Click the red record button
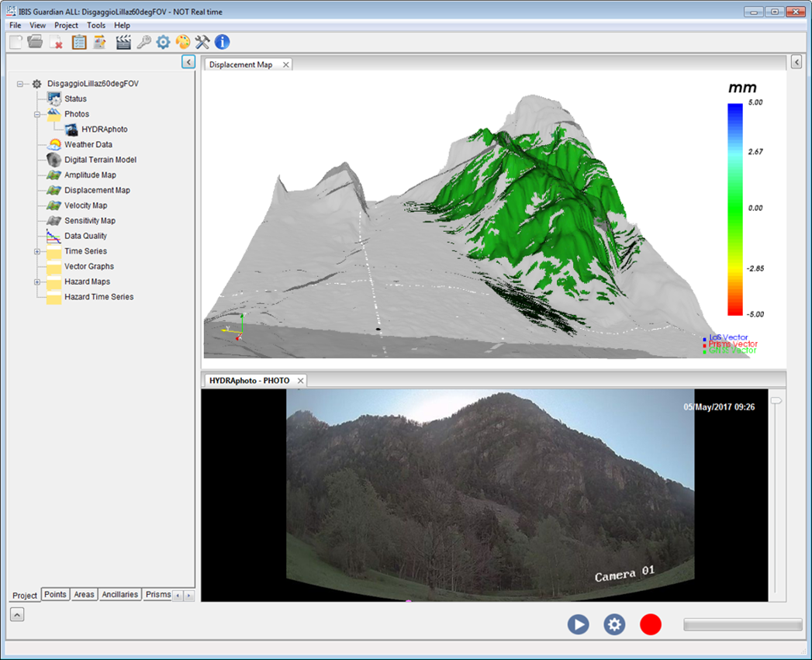This screenshot has height=660, width=812. 651,624
